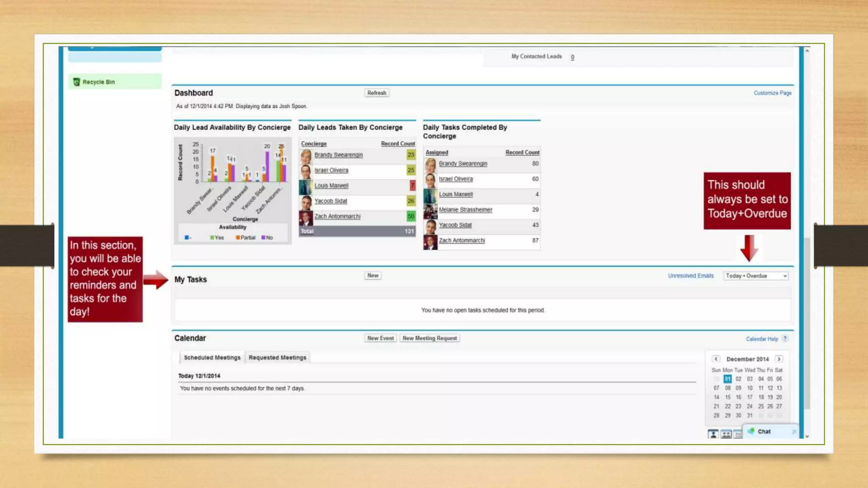Click the Calendar Help question mark icon
868x488 pixels.
(785, 338)
